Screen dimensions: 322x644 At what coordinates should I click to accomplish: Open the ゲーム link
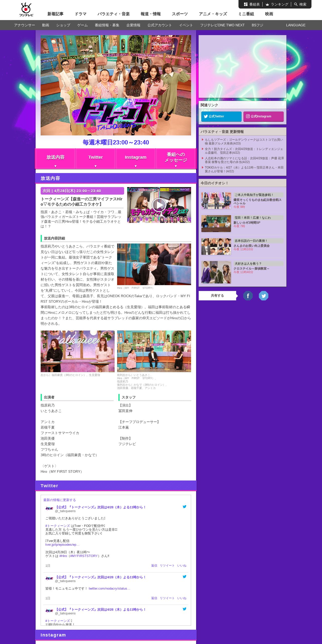tap(83, 25)
